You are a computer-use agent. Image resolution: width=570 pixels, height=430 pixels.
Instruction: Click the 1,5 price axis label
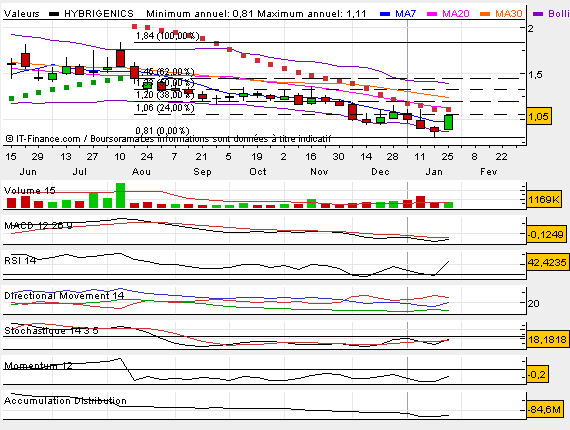tap(535, 75)
